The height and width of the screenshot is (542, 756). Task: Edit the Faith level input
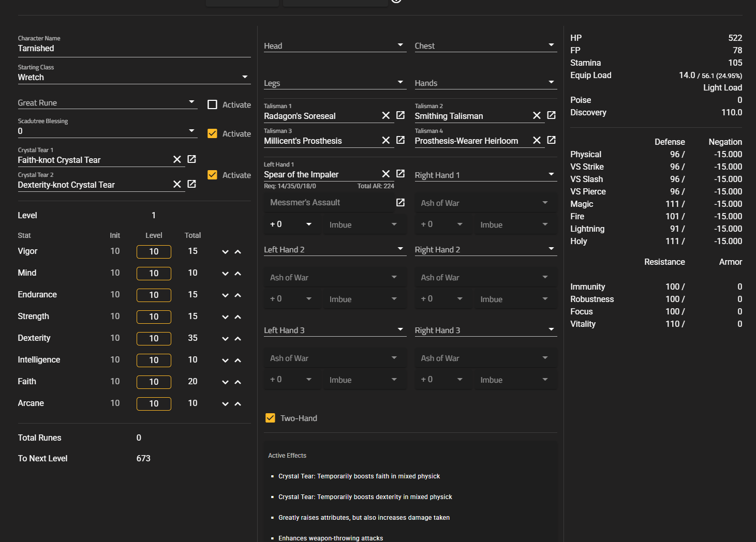(154, 382)
